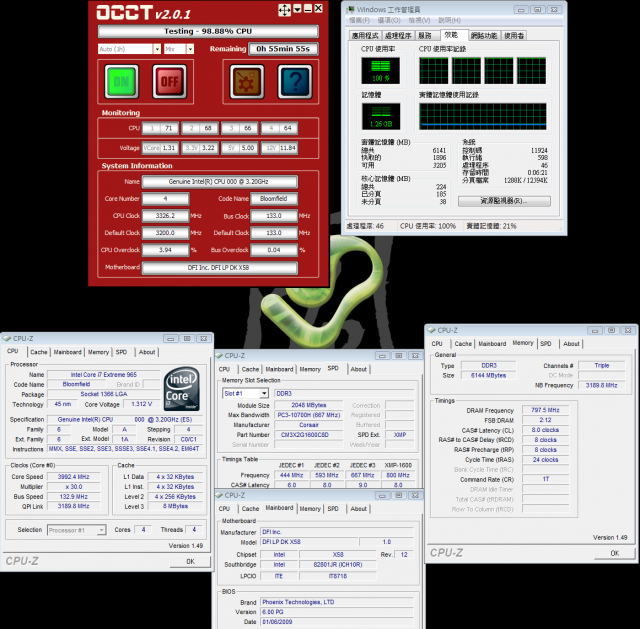Click the CPU-Z CPU window title icon

(x=7, y=338)
